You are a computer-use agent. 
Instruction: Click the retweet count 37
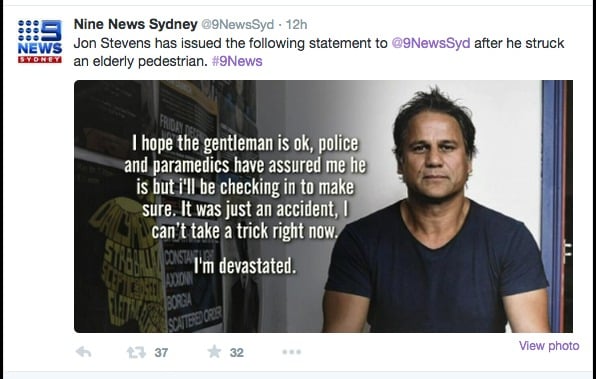tap(161, 353)
